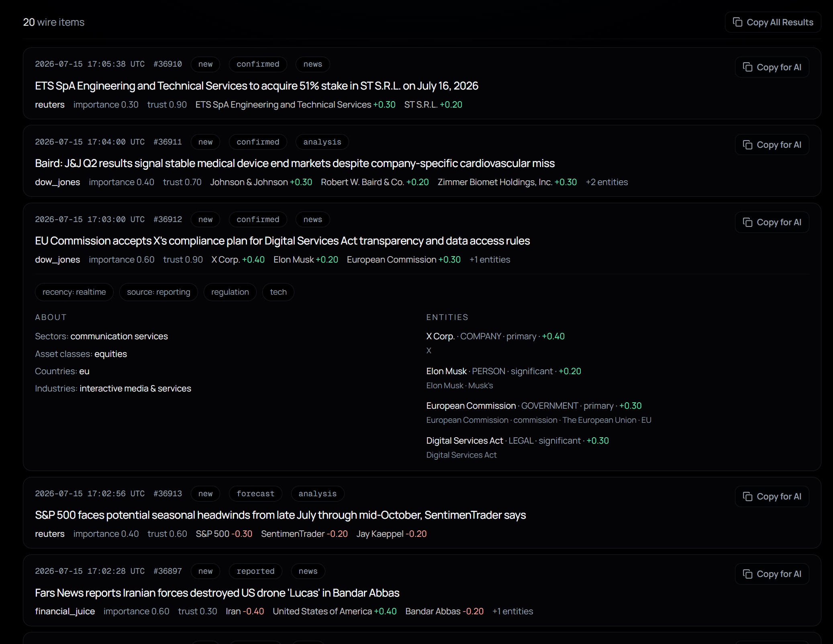Open the Baird J&J Q2 results headline
The height and width of the screenshot is (644, 833).
295,163
